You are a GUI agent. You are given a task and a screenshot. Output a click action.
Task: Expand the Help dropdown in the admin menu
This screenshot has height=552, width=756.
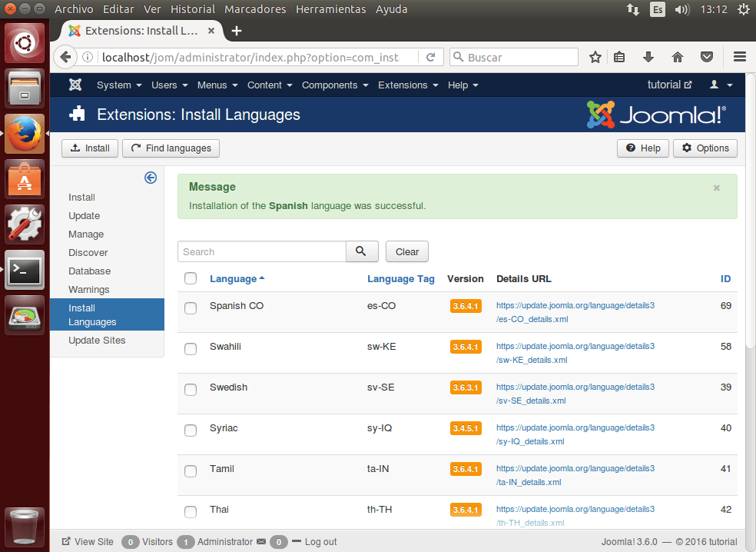(x=463, y=85)
